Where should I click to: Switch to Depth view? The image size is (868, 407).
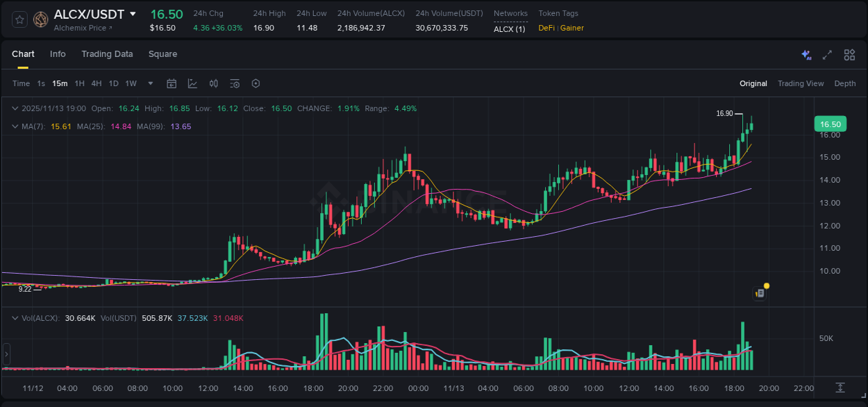tap(845, 83)
